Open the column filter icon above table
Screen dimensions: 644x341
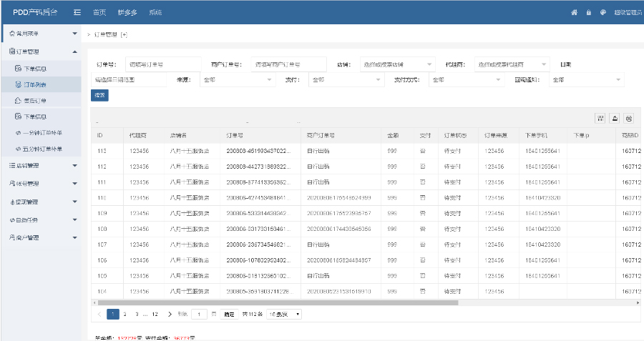click(600, 119)
